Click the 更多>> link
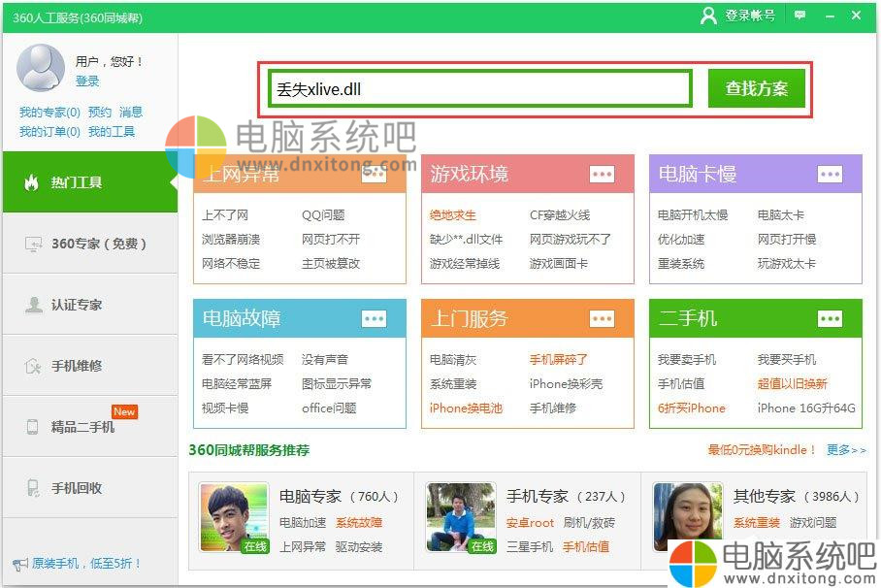The image size is (881, 588). 846,449
